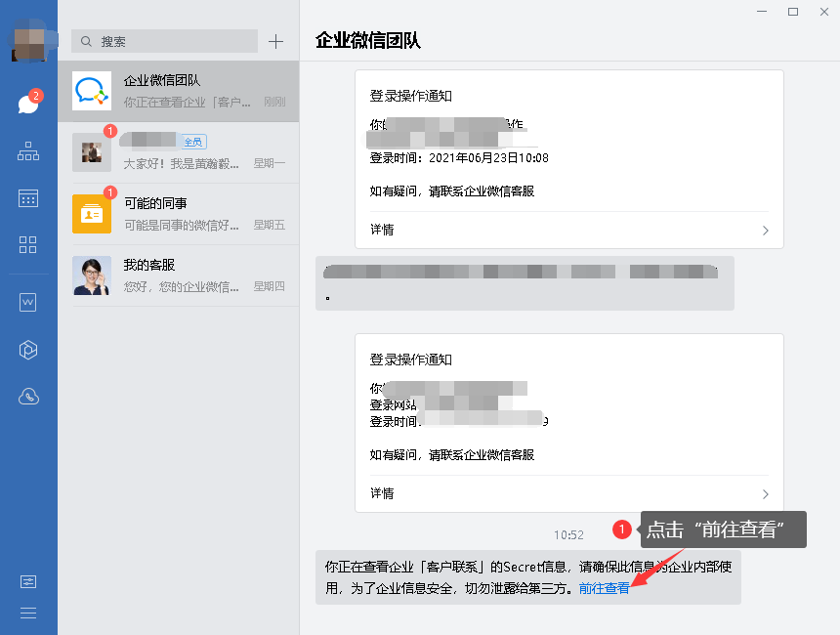The width and height of the screenshot is (840, 635).
Task: Click the 企业微信团队 chat title header
Action: coord(368,41)
